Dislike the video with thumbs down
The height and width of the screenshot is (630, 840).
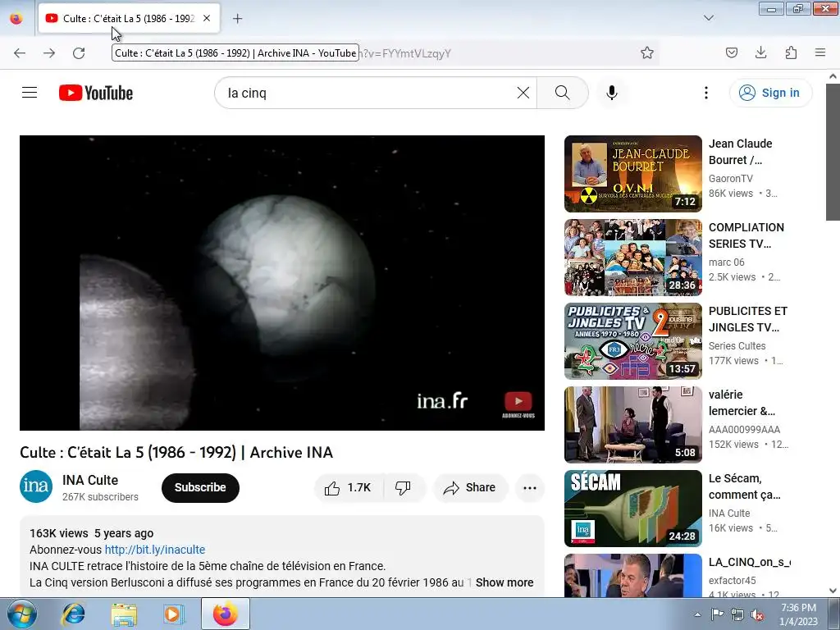click(x=404, y=487)
